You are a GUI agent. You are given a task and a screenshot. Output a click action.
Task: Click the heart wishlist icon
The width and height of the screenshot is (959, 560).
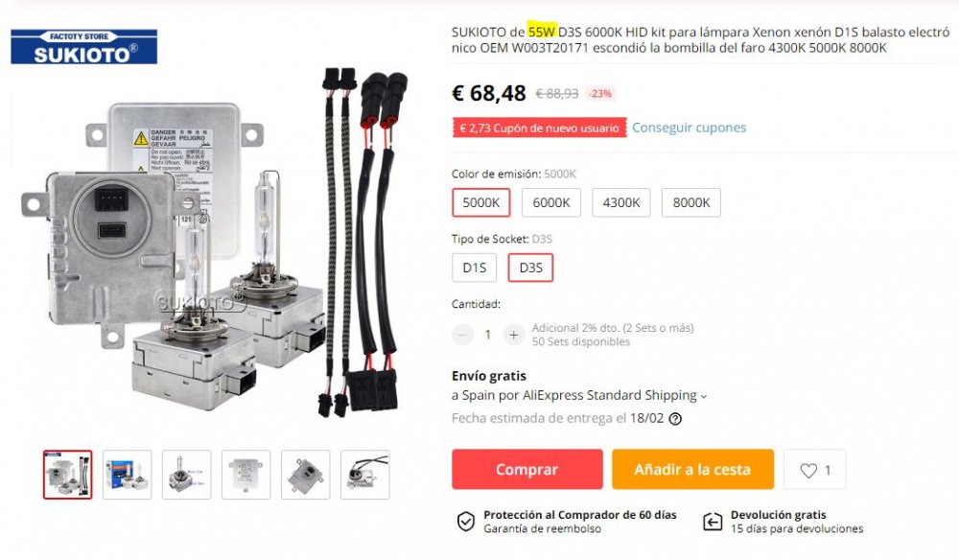[x=808, y=470]
